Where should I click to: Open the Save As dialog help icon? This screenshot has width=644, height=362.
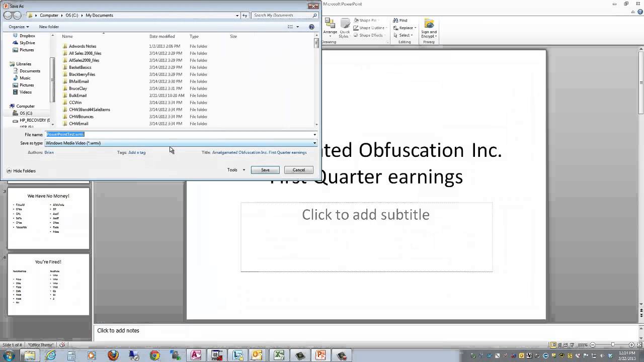311,27
